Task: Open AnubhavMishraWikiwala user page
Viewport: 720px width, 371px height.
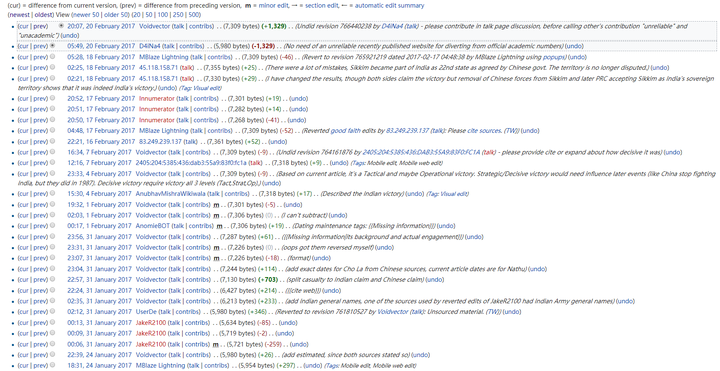Action: pyautogui.click(x=170, y=194)
